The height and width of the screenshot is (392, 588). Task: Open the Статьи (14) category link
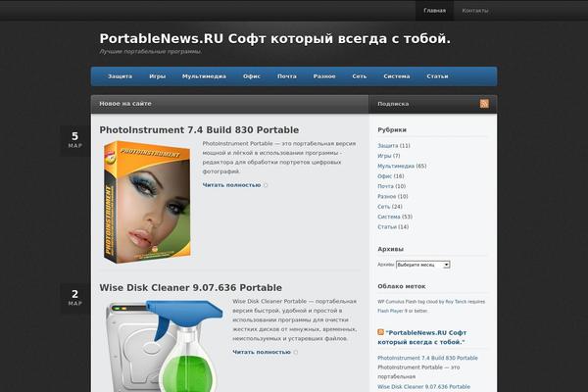(x=387, y=226)
